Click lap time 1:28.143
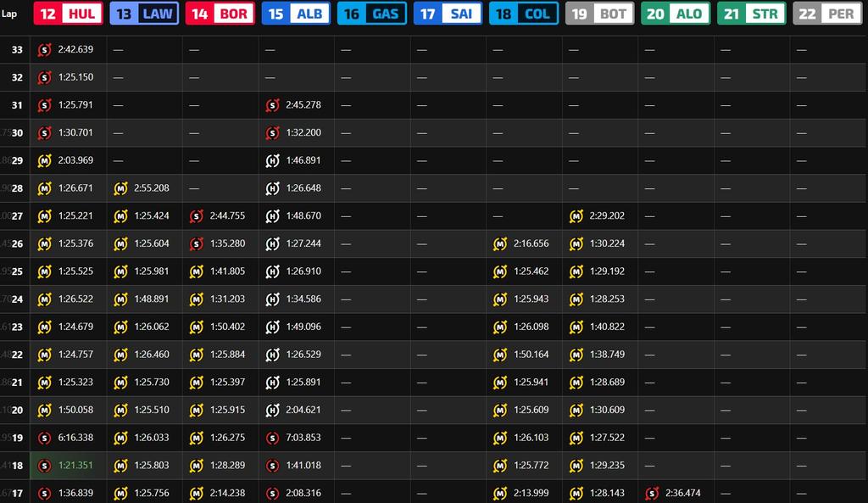Image resolution: width=868 pixels, height=503 pixels. 607,493
